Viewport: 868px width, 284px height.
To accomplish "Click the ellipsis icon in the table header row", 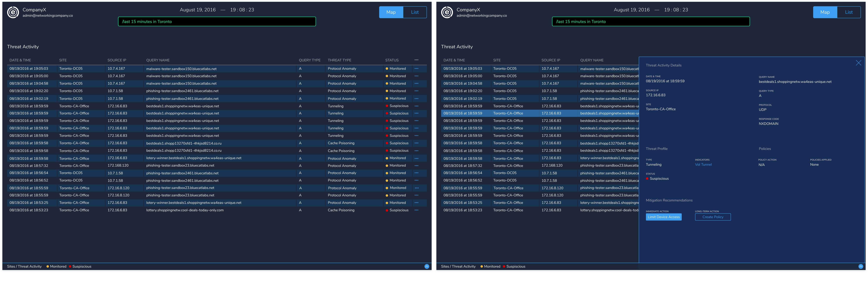I will coord(416,60).
